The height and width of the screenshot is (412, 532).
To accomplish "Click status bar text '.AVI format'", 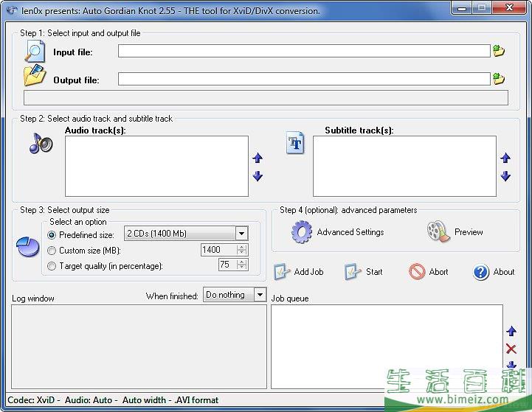I will tap(196, 400).
